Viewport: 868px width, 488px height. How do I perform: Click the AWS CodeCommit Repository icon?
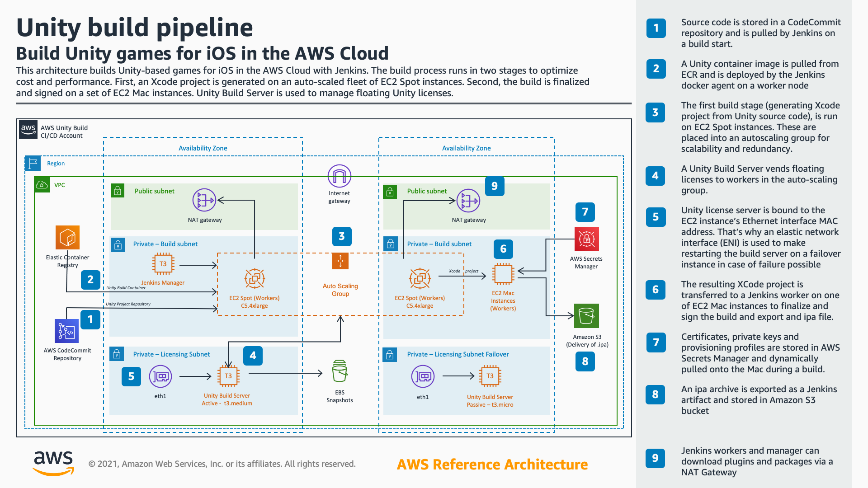point(66,331)
